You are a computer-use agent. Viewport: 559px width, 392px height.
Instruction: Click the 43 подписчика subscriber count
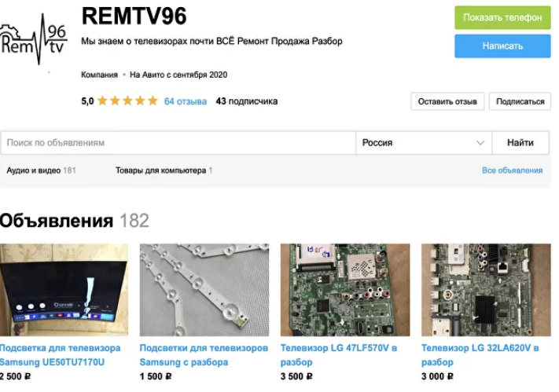click(x=247, y=101)
